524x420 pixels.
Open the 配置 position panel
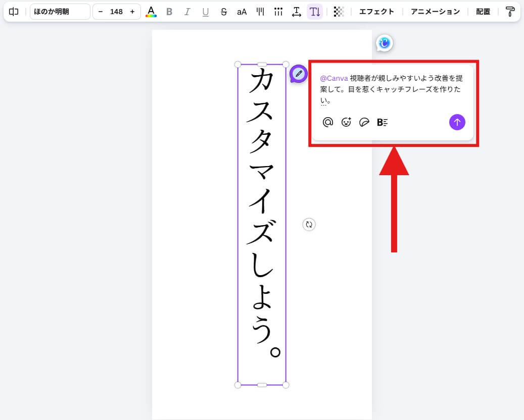[483, 12]
